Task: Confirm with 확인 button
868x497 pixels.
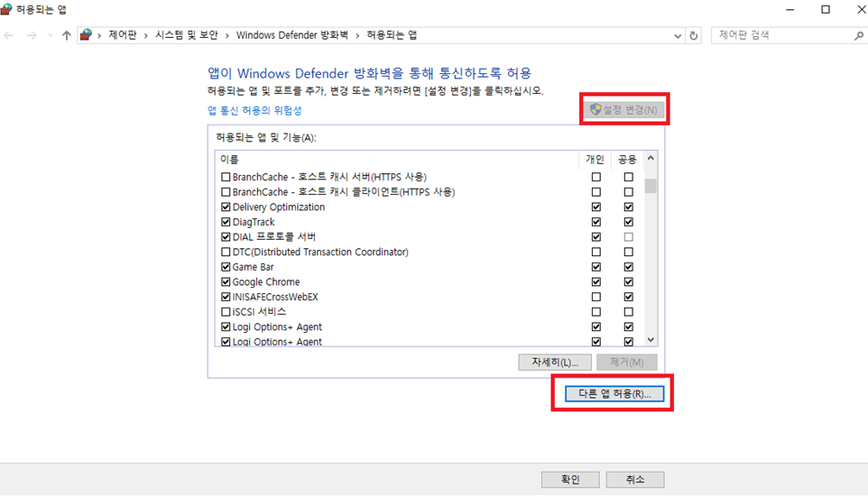Action: 570,479
